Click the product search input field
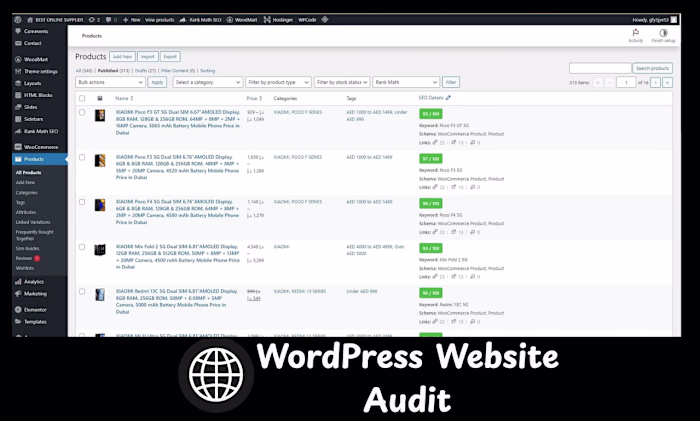The width and height of the screenshot is (700, 421). tap(600, 68)
